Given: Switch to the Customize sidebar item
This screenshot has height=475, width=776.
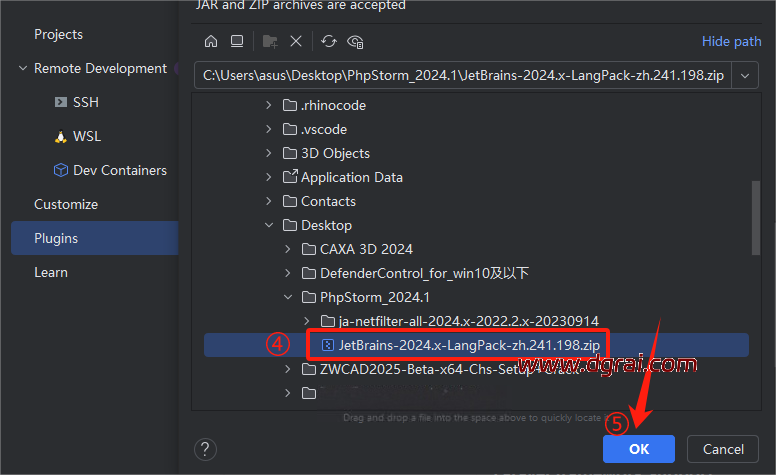Looking at the screenshot, I should [66, 204].
